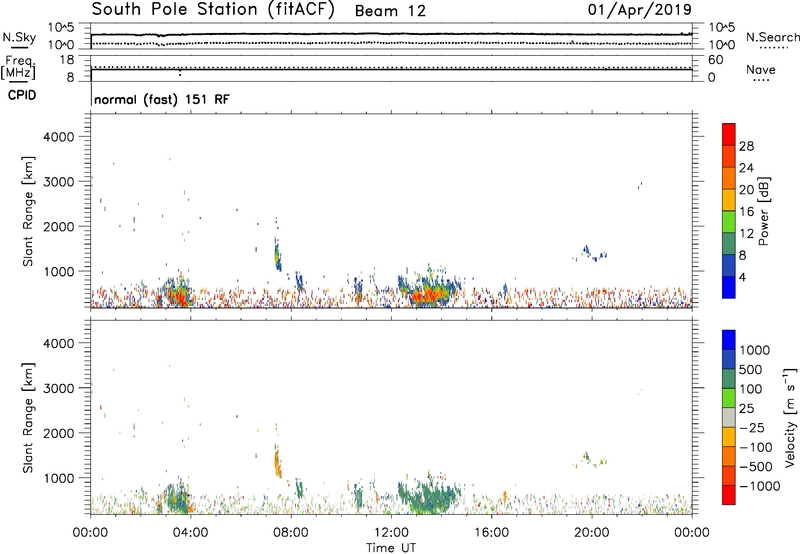Click the 3000 tick in the power panel
Viewport: 800px width, 554px height.
pos(58,182)
